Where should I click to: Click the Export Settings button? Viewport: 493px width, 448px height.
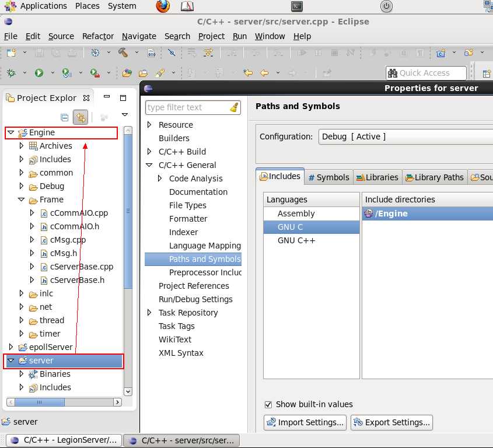tap(391, 422)
